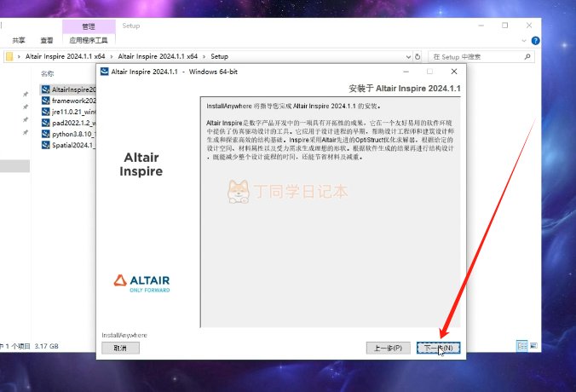The image size is (576, 392).
Task: Close the Altair Inspire installer dialog
Action: (454, 72)
